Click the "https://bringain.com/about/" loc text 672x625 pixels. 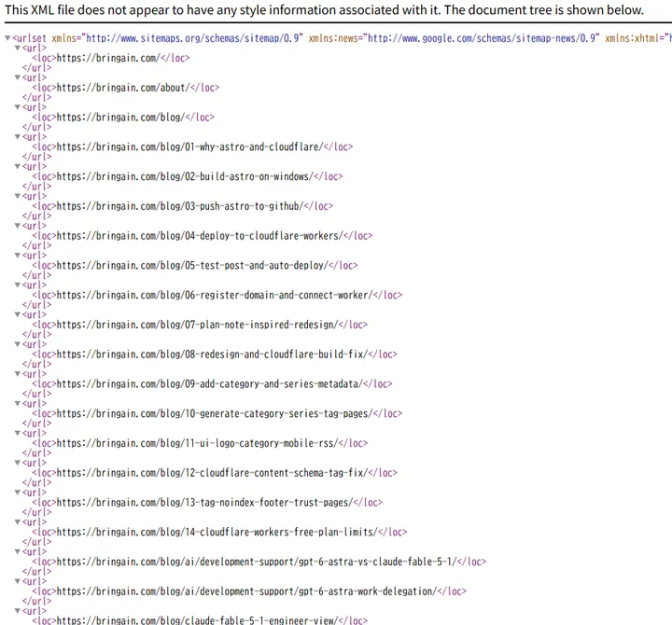tap(123, 88)
